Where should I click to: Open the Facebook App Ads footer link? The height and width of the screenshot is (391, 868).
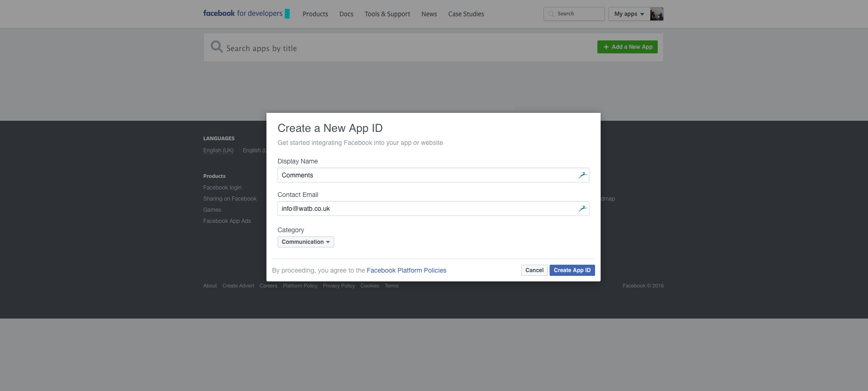coord(227,221)
